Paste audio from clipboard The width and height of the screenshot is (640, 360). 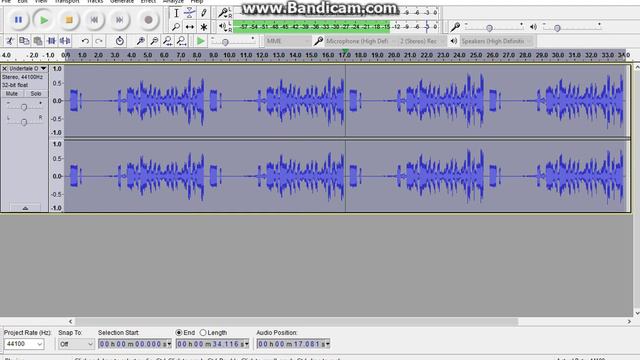pyautogui.click(x=38, y=41)
